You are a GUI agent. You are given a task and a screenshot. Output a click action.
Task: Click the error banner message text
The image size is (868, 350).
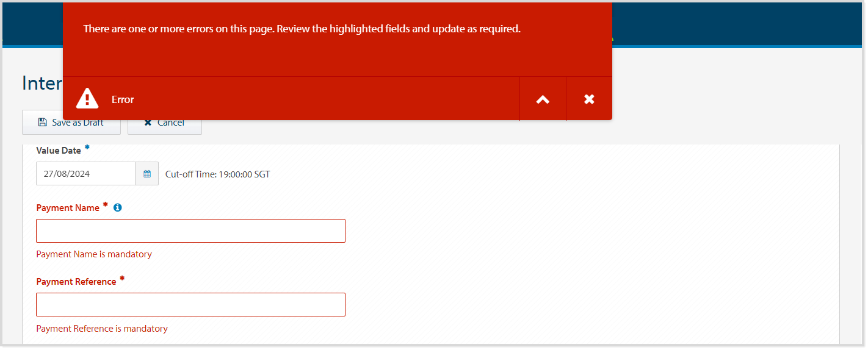[302, 29]
